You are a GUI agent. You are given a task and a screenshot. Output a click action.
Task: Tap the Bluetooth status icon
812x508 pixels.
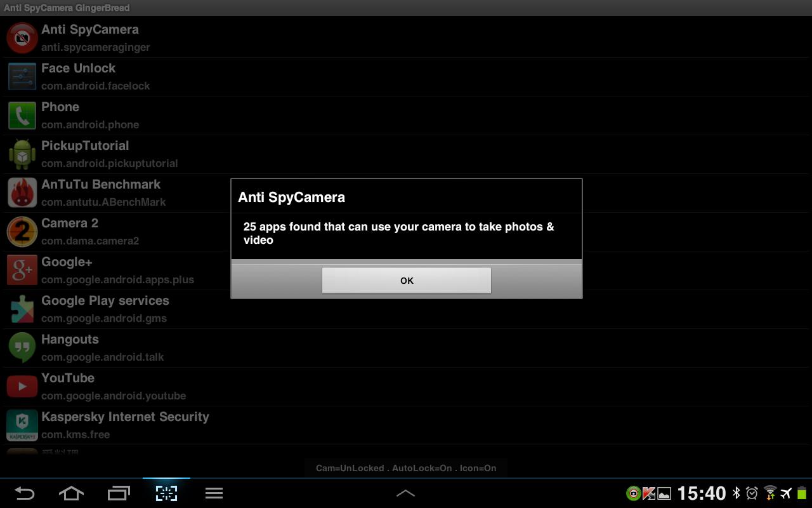click(x=737, y=493)
